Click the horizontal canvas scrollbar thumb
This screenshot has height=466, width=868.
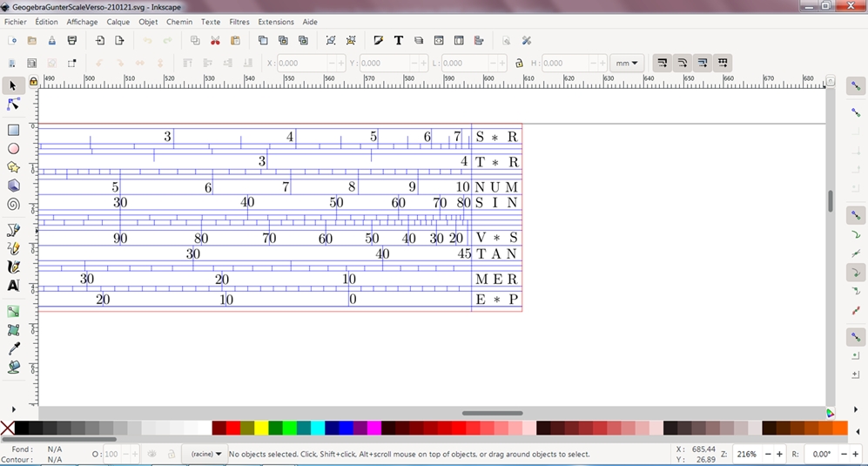tap(492, 413)
